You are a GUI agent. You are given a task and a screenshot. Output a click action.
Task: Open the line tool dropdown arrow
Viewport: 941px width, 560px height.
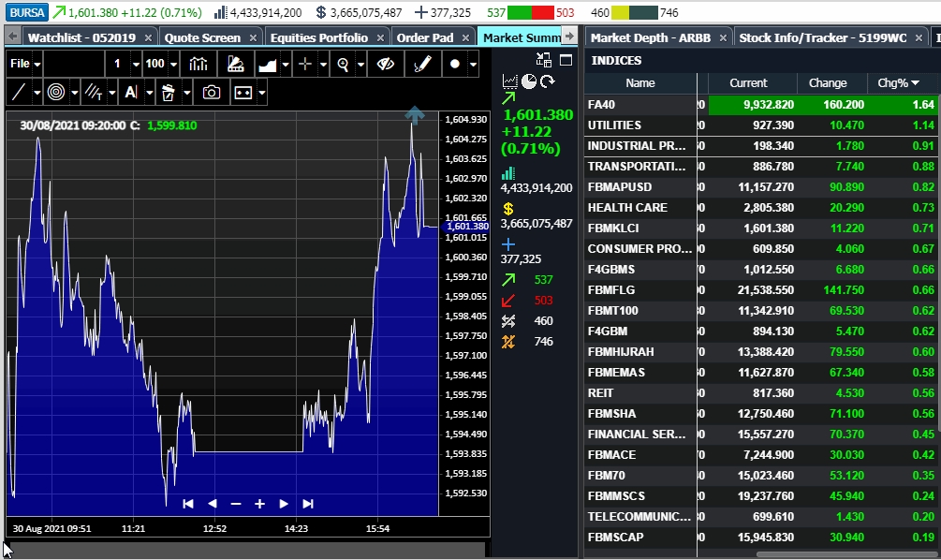[x=37, y=93]
